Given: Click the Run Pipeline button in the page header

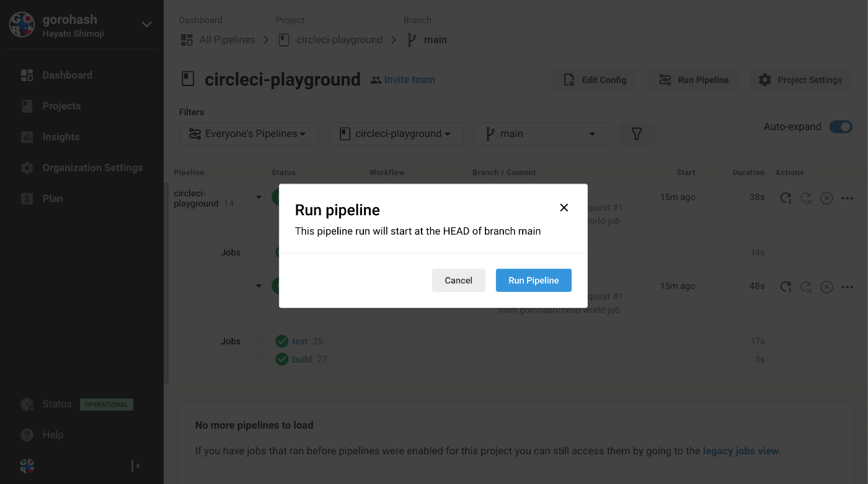Looking at the screenshot, I should [693, 80].
